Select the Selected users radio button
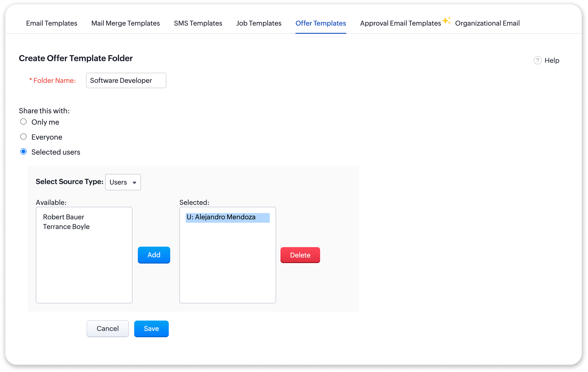Screen dimensions: 588x372 tap(23, 152)
